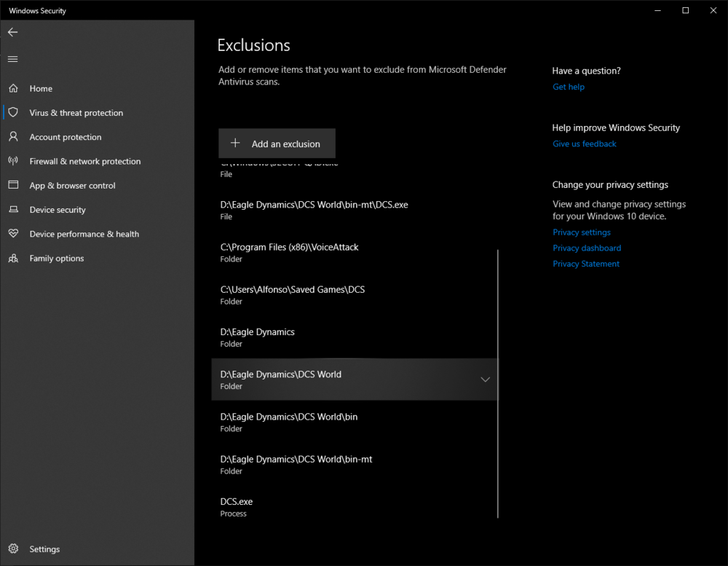728x566 pixels.
Task: Click the Home house icon
Action: (x=13, y=88)
